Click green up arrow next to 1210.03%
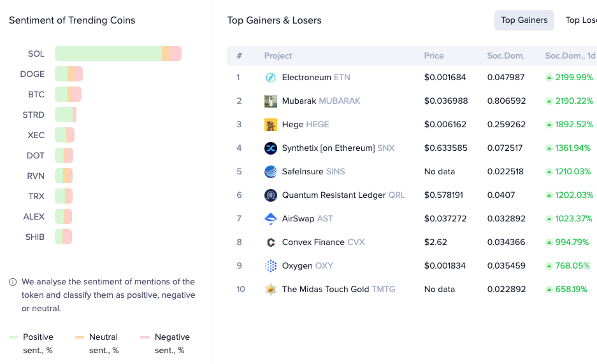The image size is (597, 364). click(x=549, y=172)
